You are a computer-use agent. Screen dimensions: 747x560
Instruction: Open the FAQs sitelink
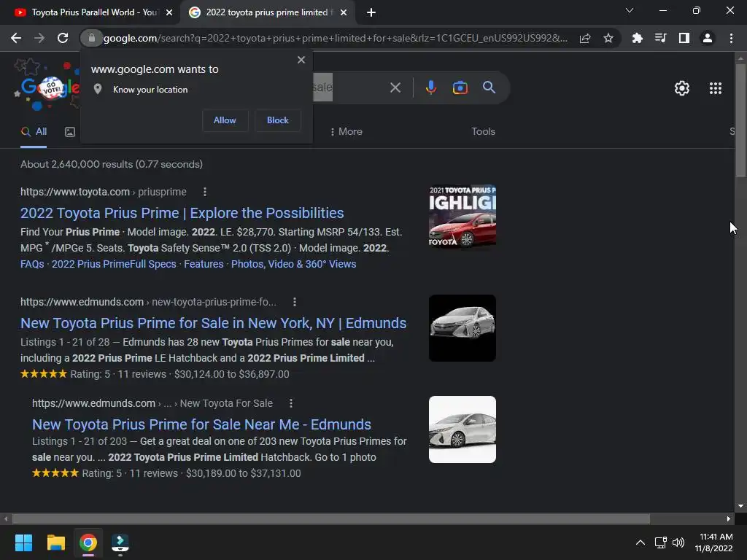coord(32,264)
